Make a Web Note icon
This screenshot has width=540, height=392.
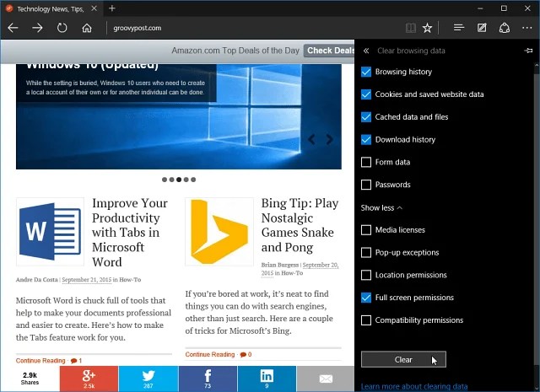click(482, 28)
